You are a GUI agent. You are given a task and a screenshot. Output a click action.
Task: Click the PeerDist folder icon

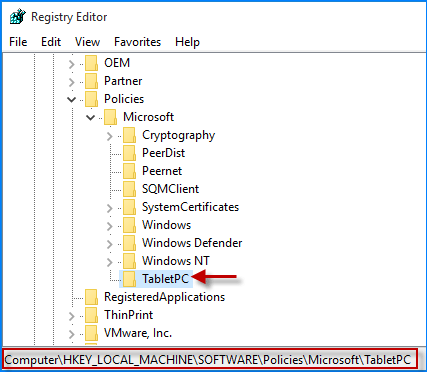coord(129,153)
